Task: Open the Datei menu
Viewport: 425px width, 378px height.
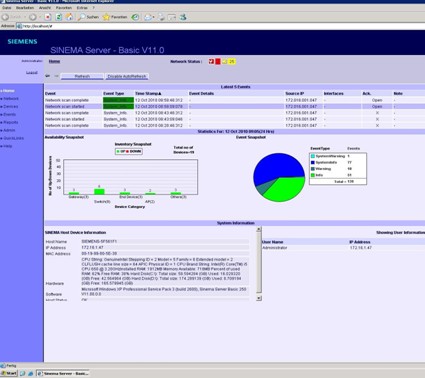Action: 7,7
